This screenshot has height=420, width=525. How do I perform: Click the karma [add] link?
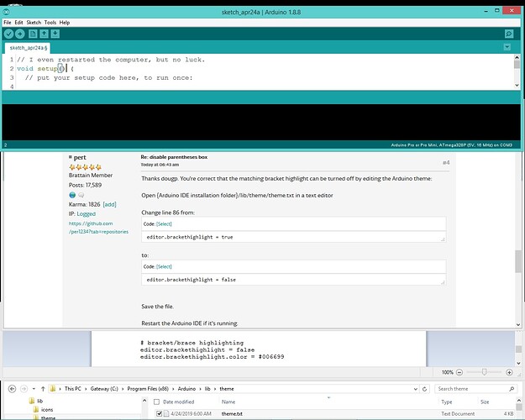click(x=109, y=204)
